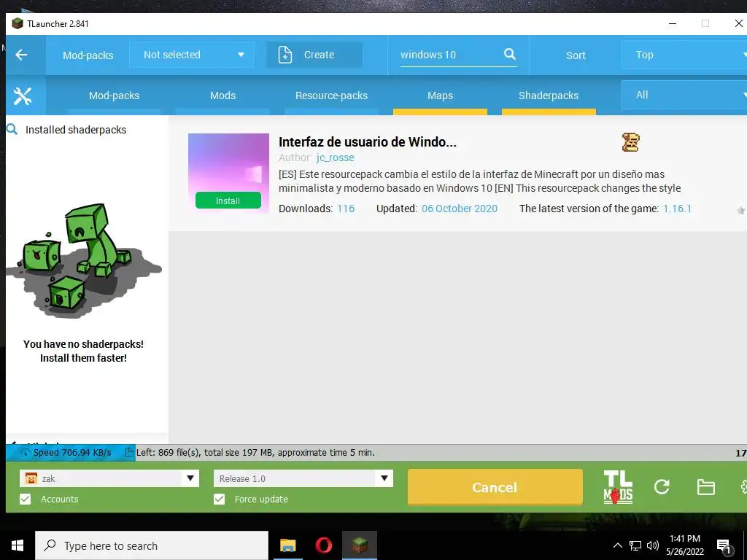The image size is (747, 560).
Task: Click the download count 116
Action: pyautogui.click(x=346, y=209)
